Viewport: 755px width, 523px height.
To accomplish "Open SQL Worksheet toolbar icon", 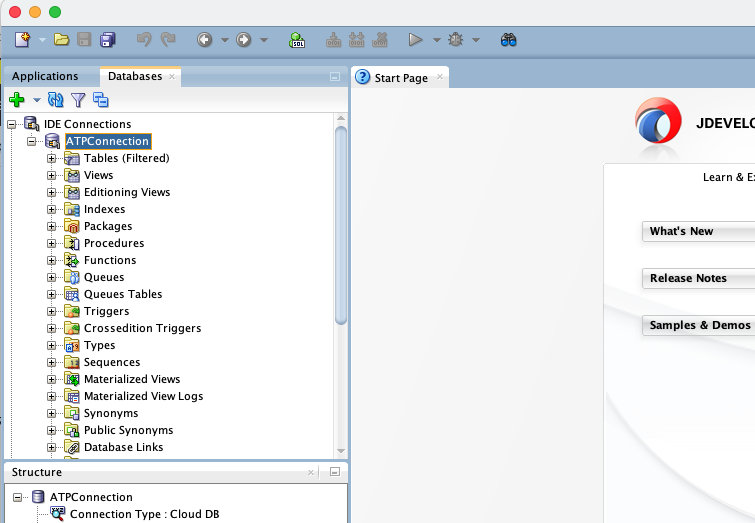I will [x=297, y=39].
